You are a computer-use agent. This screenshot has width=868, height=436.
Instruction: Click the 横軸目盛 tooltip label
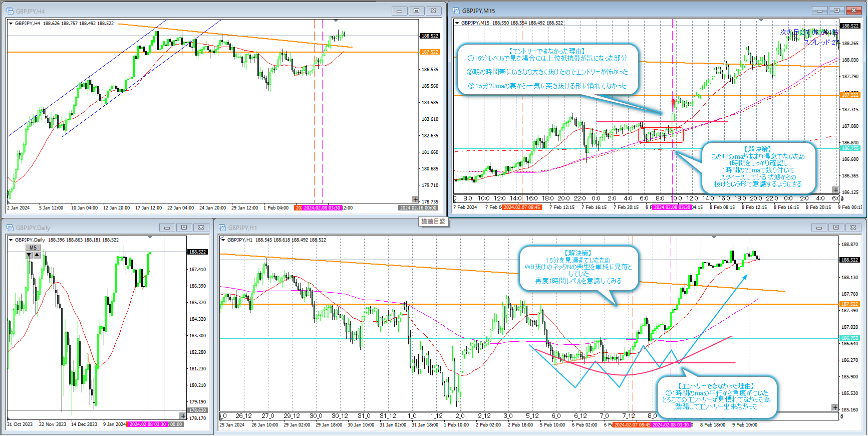point(433,222)
